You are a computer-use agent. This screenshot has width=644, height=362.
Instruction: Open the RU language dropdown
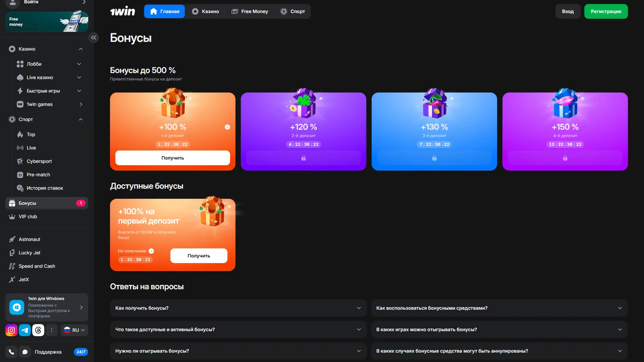(74, 330)
